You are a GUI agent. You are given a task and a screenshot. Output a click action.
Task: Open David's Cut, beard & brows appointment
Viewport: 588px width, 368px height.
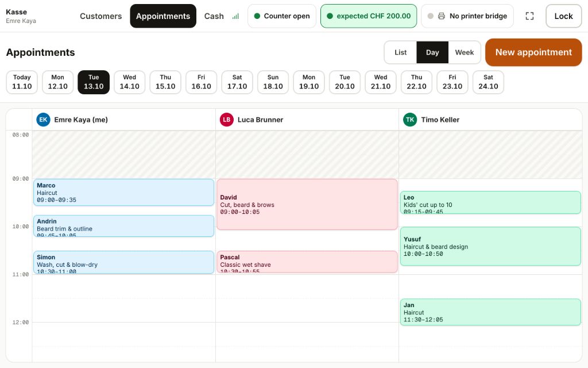point(307,204)
